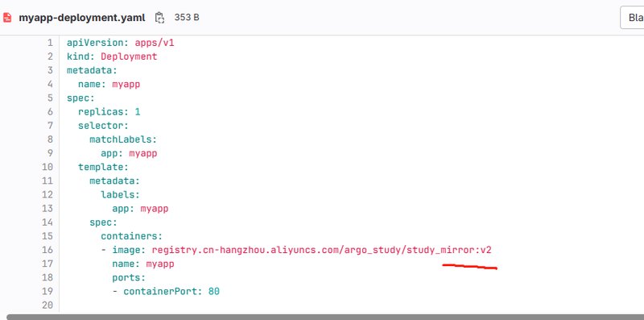Click the replicas value 1
644x320 pixels.
click(x=138, y=112)
